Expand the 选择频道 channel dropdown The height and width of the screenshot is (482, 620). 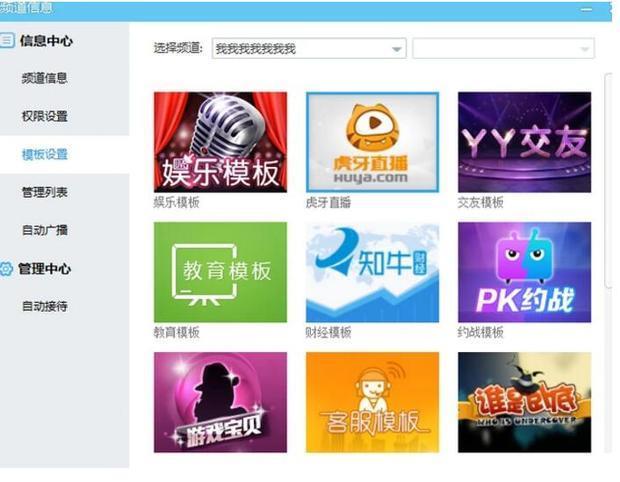pos(309,49)
